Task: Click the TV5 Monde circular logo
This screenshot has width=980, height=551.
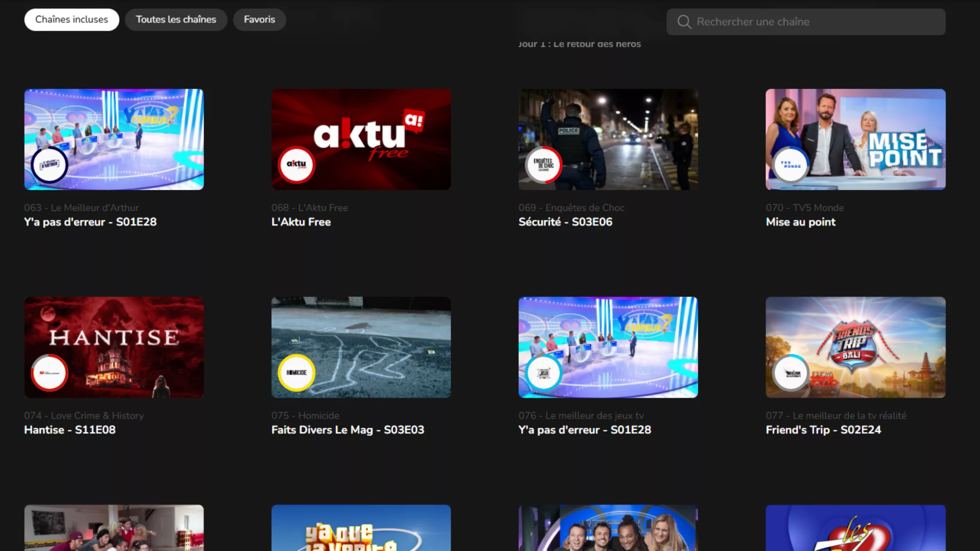Action: point(791,165)
